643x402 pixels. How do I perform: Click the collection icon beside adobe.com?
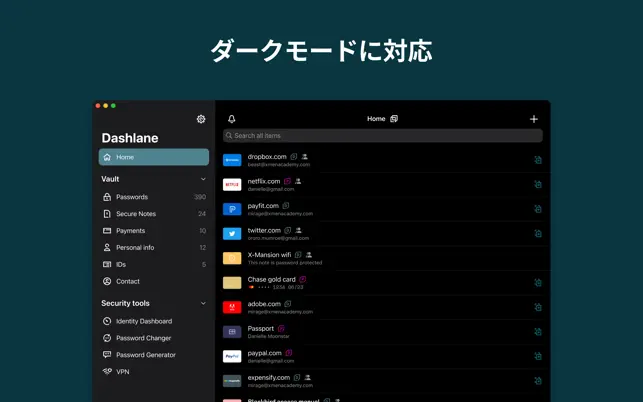[x=288, y=304]
